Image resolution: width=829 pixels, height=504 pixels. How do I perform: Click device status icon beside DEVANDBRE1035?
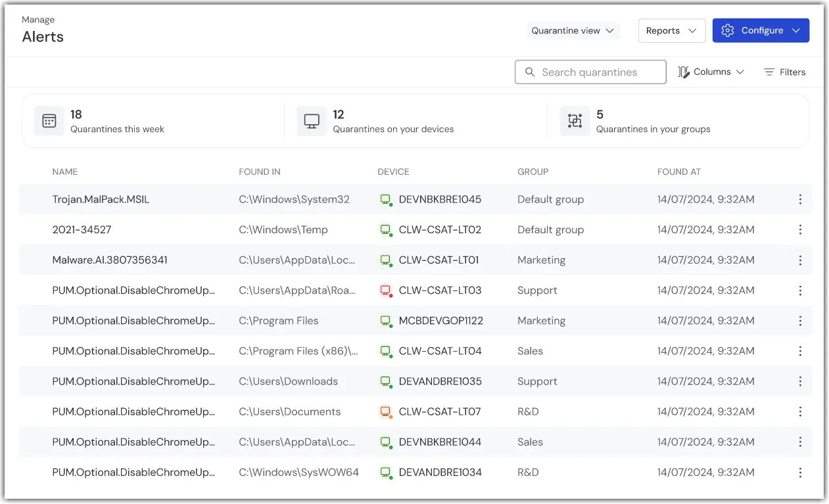(x=386, y=381)
